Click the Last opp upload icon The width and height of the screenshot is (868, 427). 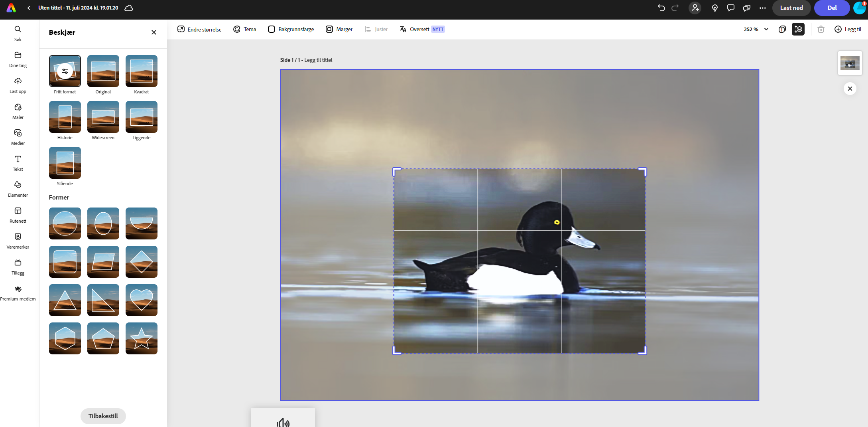[18, 85]
